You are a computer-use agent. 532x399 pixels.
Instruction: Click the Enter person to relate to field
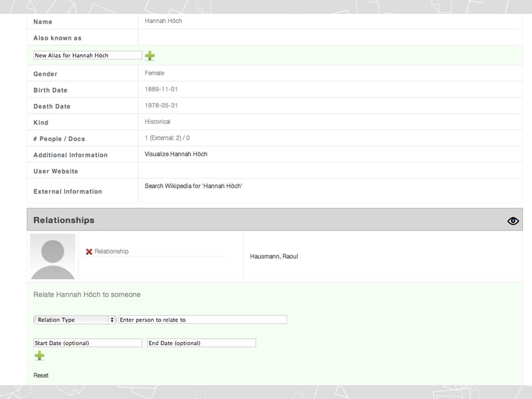203,320
